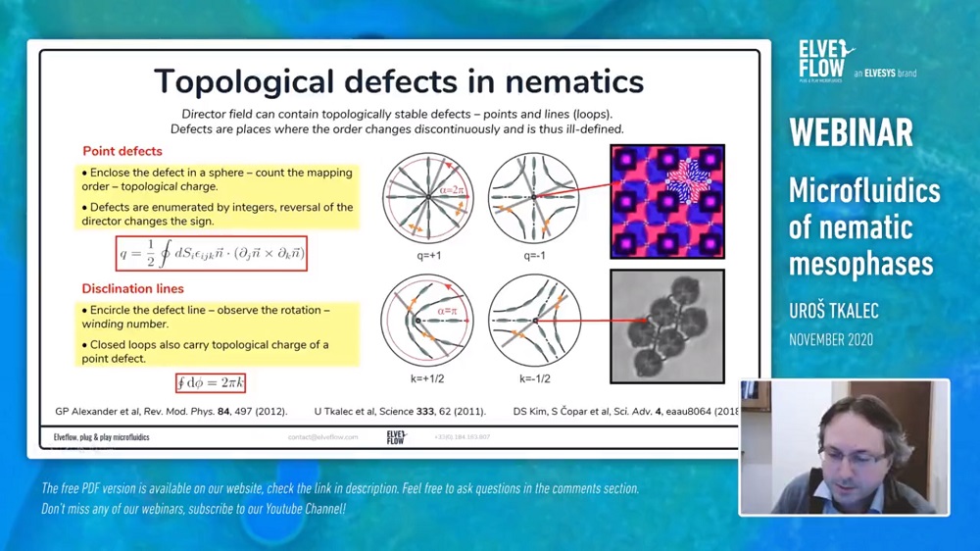Click the k=-1/2 disclination diagram

point(534,321)
